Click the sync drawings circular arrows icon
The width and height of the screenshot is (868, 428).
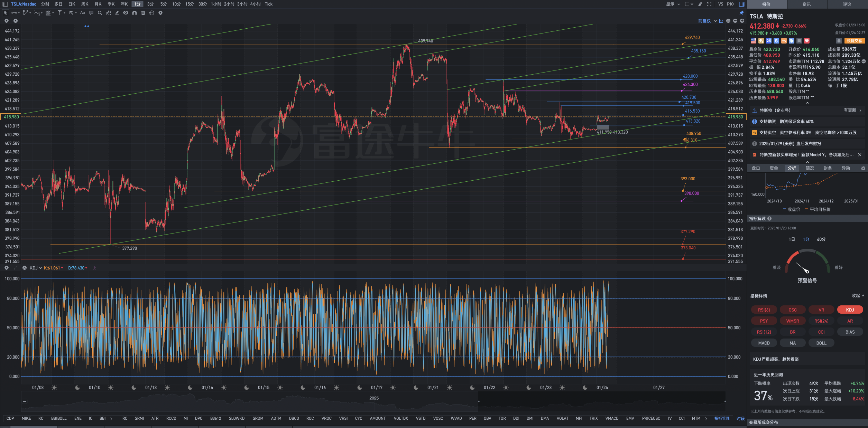pos(152,13)
